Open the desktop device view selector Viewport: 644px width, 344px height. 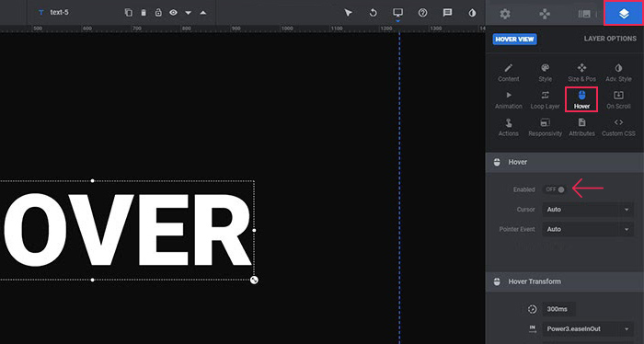click(397, 13)
